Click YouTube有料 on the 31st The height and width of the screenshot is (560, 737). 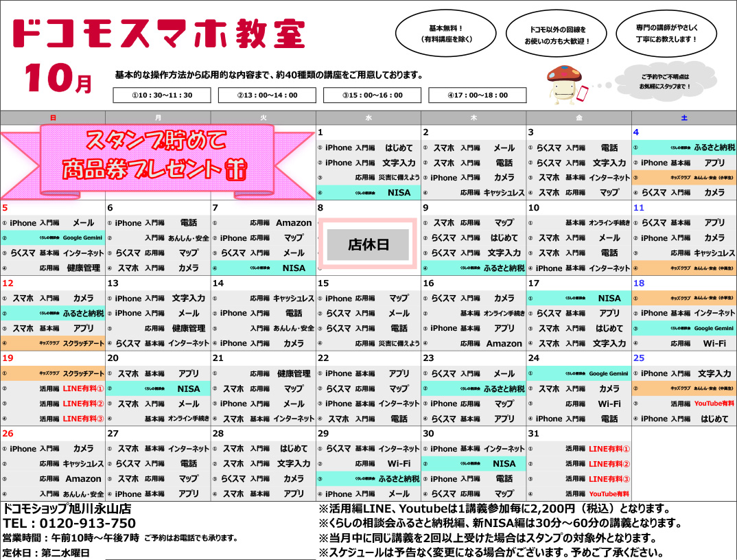click(608, 494)
